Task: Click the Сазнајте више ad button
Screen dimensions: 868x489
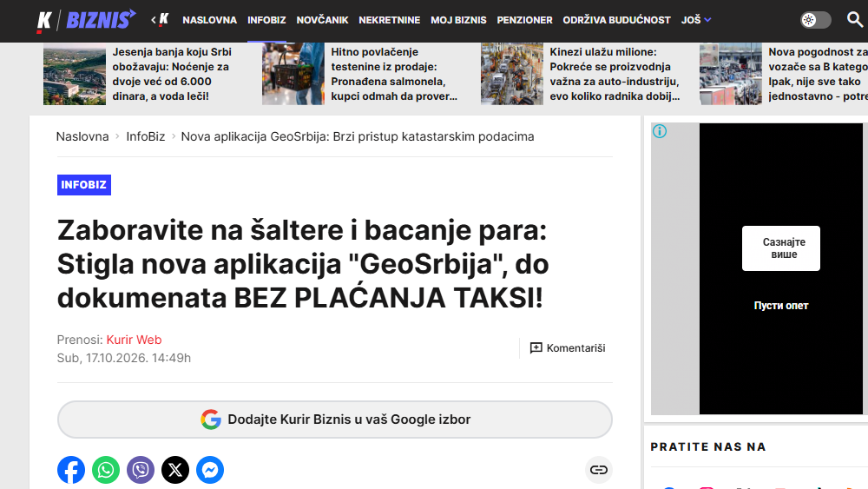Action: tap(780, 248)
